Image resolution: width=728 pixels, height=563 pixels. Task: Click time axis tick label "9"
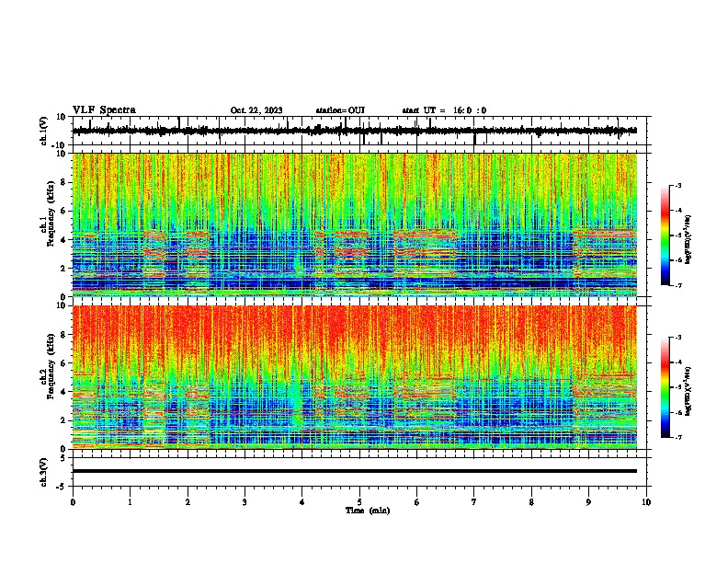[x=588, y=502]
